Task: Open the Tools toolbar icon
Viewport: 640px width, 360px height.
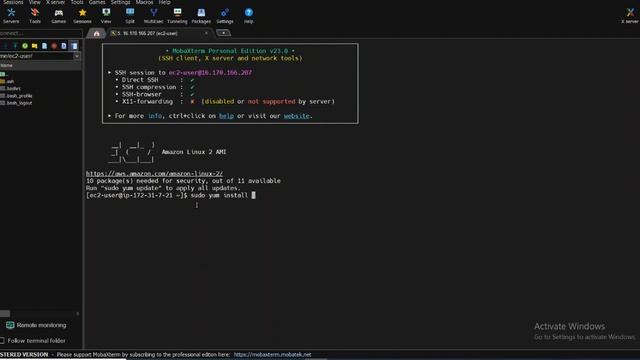Action: point(35,13)
